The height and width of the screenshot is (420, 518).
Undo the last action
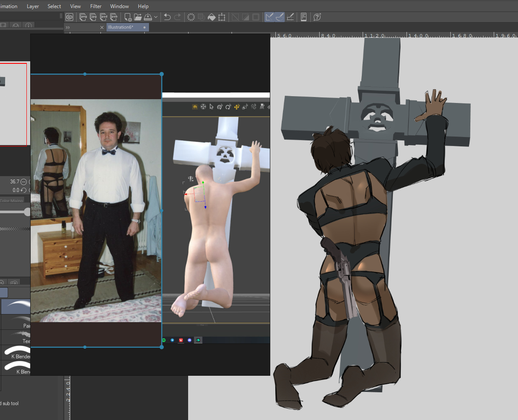(x=167, y=17)
